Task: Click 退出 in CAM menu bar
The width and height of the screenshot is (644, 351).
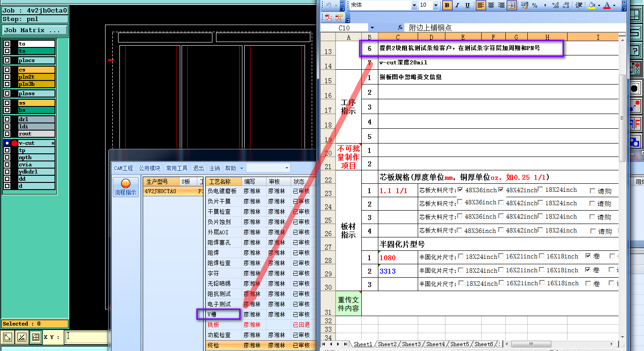Action: [x=198, y=168]
